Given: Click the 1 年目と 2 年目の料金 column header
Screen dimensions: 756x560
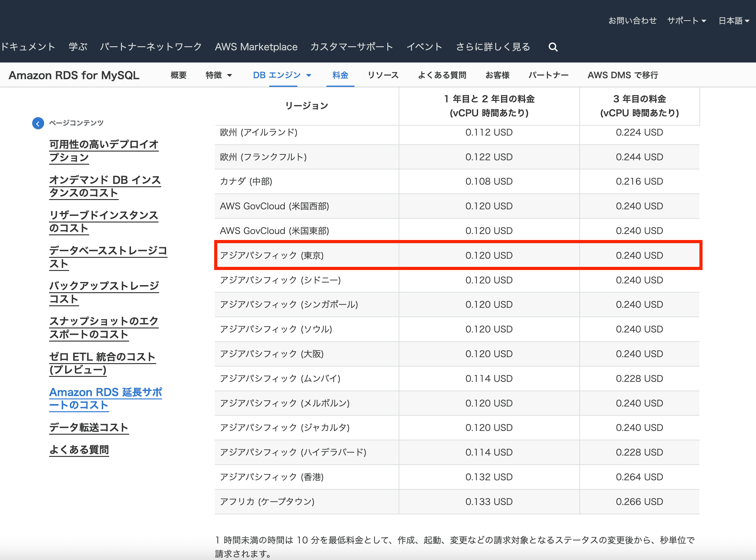Looking at the screenshot, I should pyautogui.click(x=489, y=106).
